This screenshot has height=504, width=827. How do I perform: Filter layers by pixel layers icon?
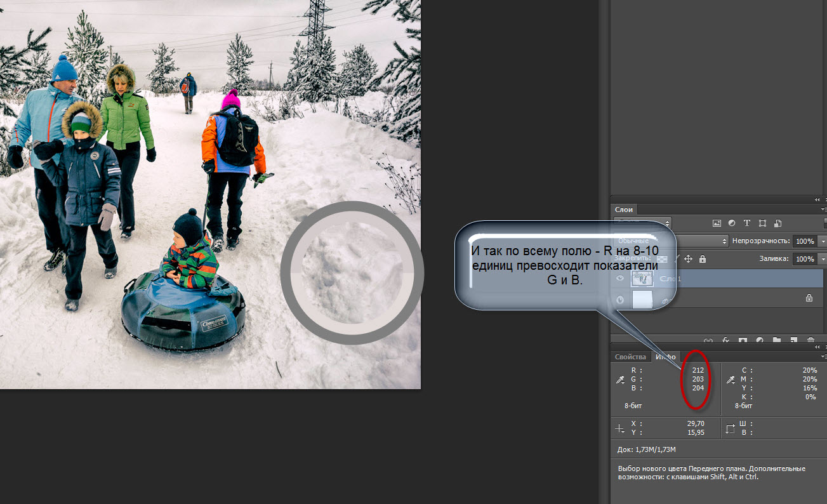coord(717,223)
